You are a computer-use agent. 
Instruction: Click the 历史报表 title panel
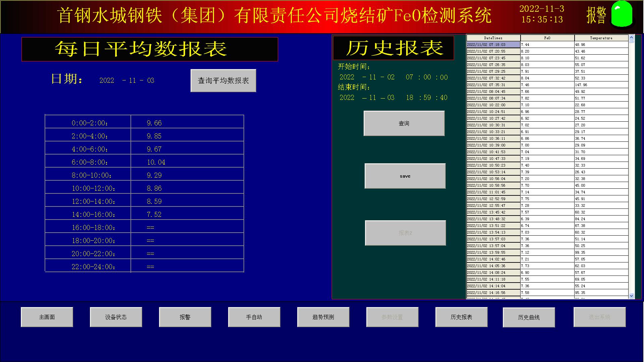click(393, 48)
